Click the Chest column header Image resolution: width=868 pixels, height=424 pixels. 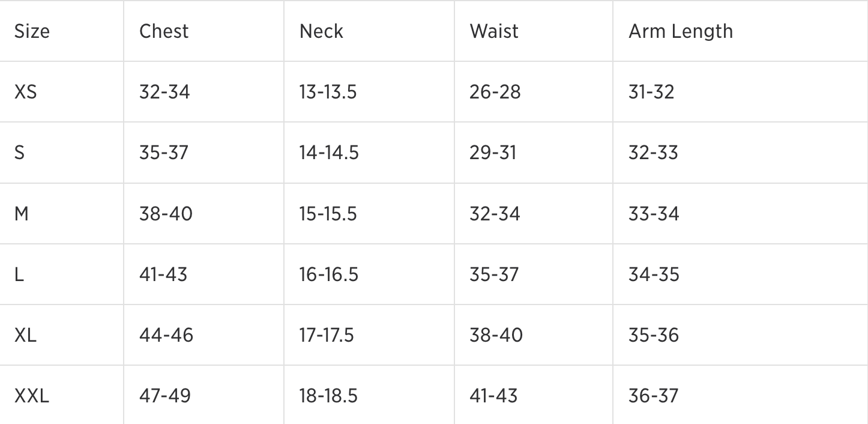point(164,31)
